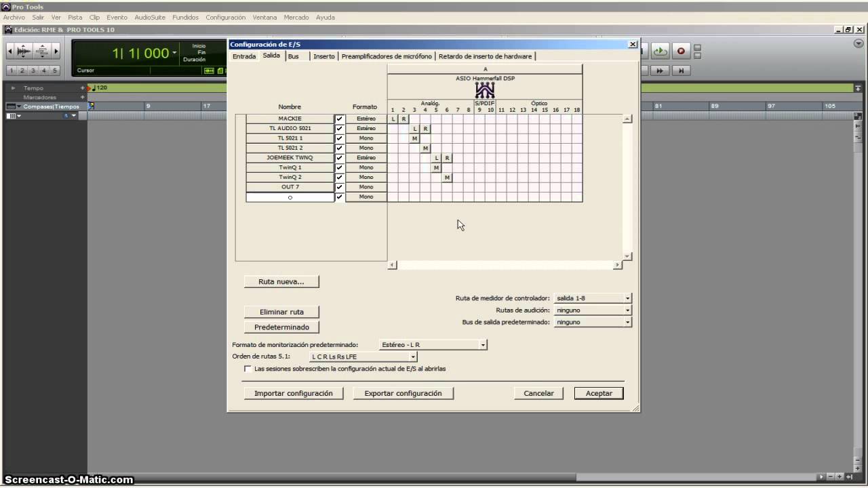This screenshot has height=488, width=868.
Task: Toggle the JOEMEEK TWNQ path checkbox
Action: (x=340, y=157)
